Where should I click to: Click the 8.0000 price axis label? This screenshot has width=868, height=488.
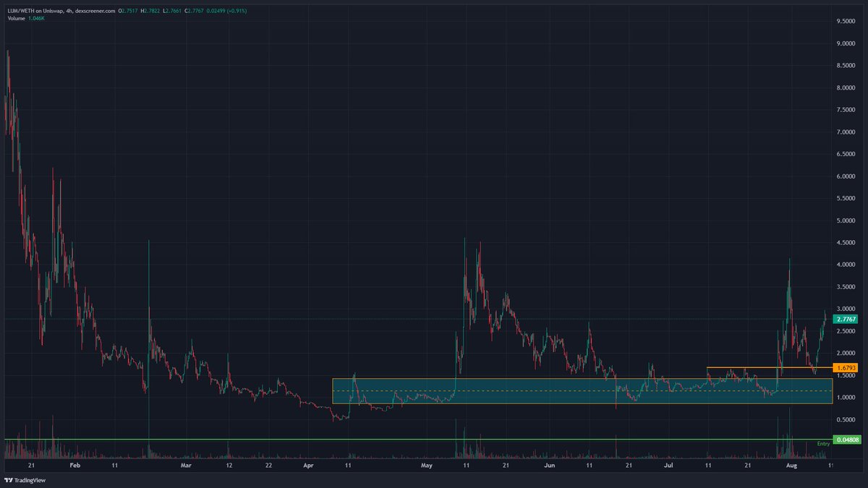coord(846,88)
